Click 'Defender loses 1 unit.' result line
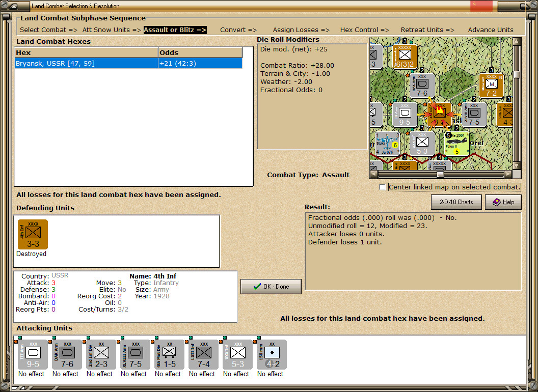The image size is (538, 392). click(345, 242)
